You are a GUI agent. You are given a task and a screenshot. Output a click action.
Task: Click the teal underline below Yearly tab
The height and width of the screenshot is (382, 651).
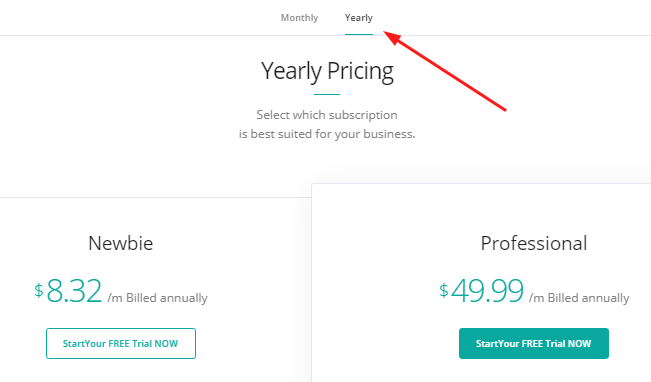click(359, 34)
